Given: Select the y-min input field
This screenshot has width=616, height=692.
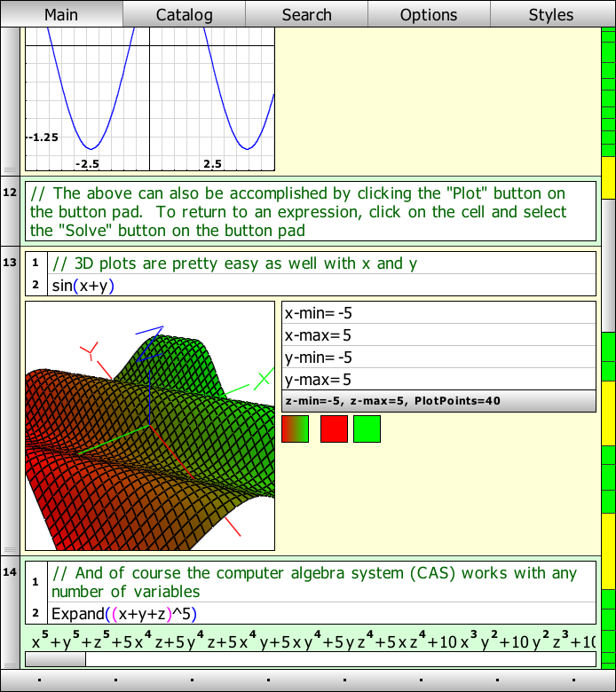Looking at the screenshot, I should (x=438, y=358).
